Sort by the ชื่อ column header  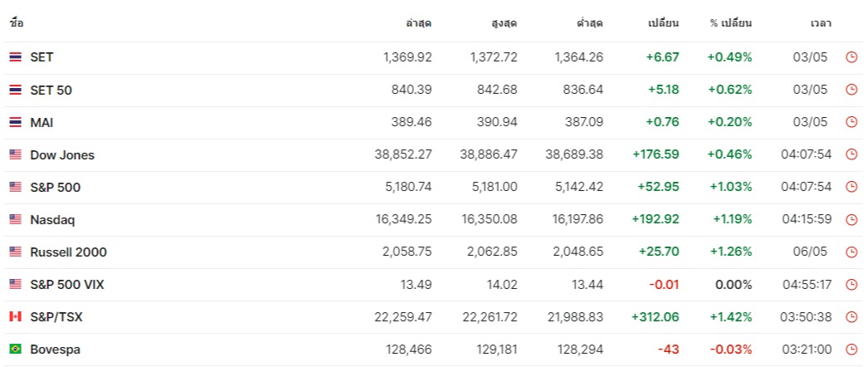point(17,23)
